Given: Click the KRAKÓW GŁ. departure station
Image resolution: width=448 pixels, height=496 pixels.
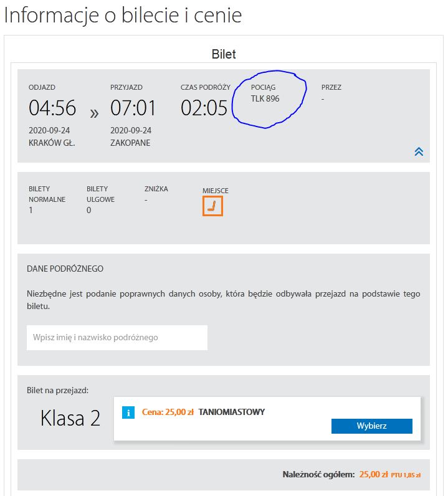Looking at the screenshot, I should (52, 143).
